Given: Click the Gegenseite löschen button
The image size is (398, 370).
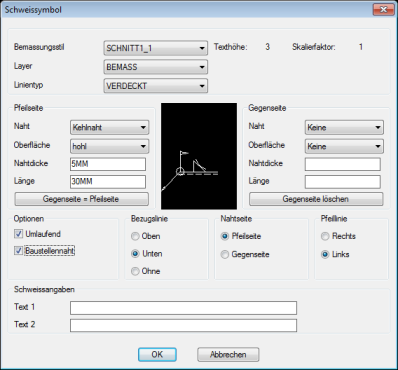Looking at the screenshot, I should [x=316, y=199].
